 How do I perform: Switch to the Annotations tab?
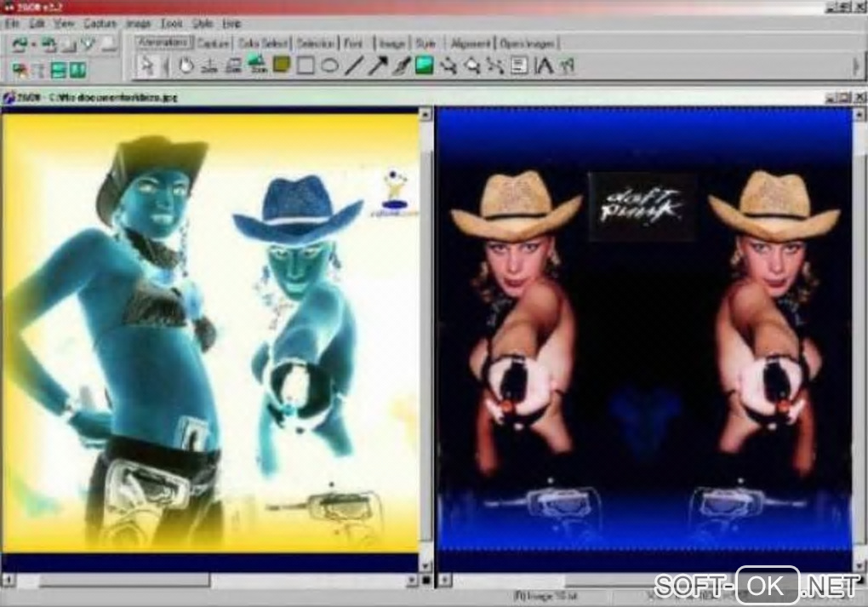coord(164,43)
